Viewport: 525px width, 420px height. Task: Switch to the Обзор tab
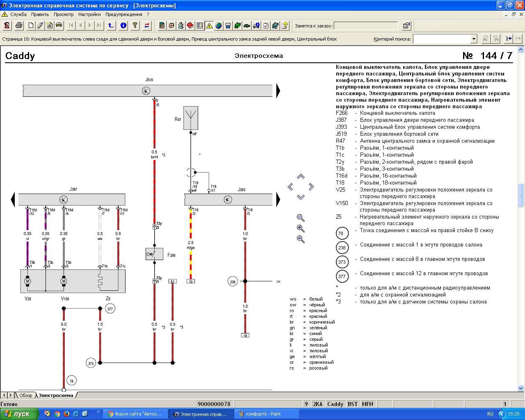[25, 395]
